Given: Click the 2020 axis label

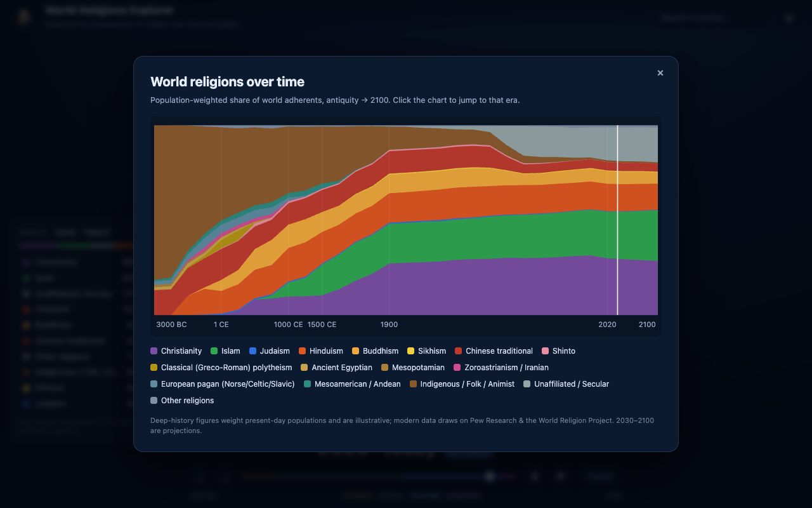Looking at the screenshot, I should pos(608,324).
